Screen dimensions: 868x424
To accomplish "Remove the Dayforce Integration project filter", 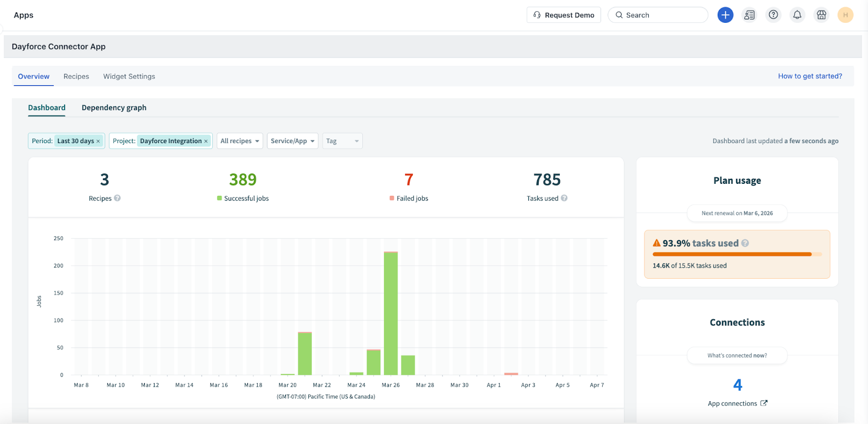I will 206,142.
